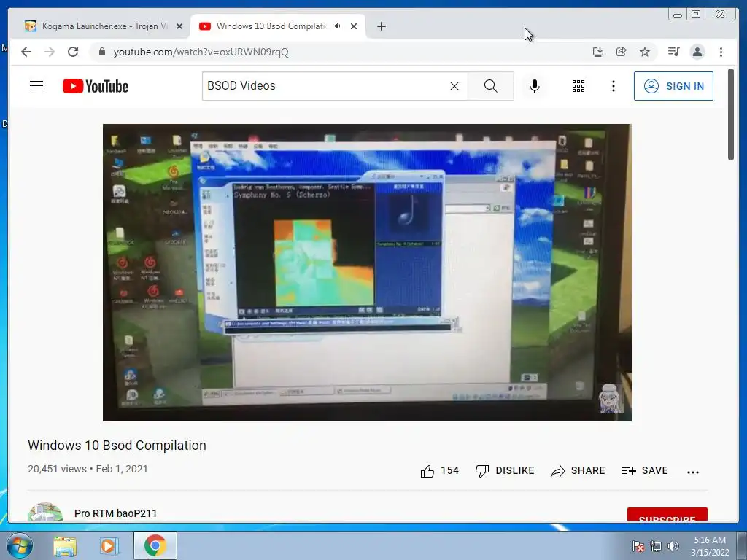Open Windows Media Player from taskbar
747x560 pixels.
(109, 545)
